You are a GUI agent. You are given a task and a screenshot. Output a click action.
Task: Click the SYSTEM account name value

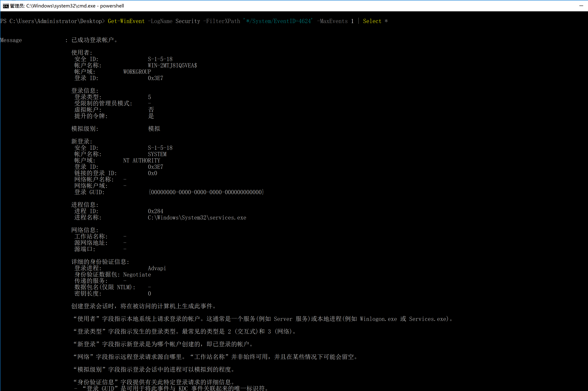(x=157, y=154)
